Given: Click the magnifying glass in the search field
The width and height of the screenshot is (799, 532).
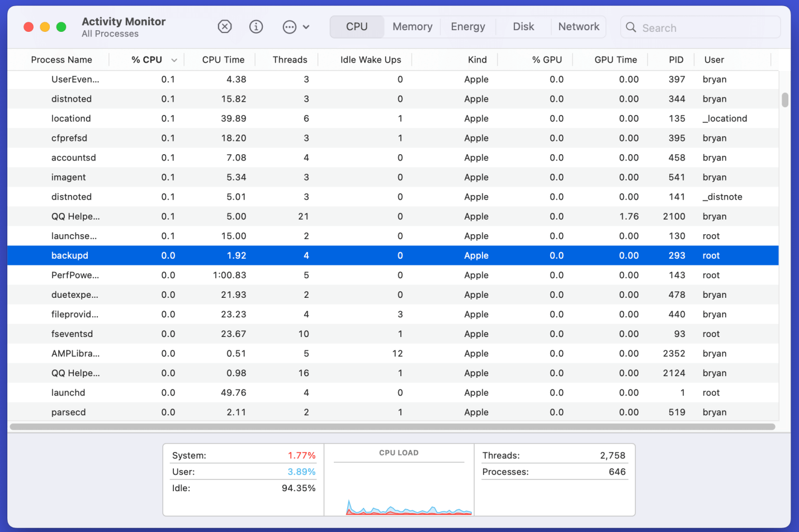Looking at the screenshot, I should coord(631,27).
